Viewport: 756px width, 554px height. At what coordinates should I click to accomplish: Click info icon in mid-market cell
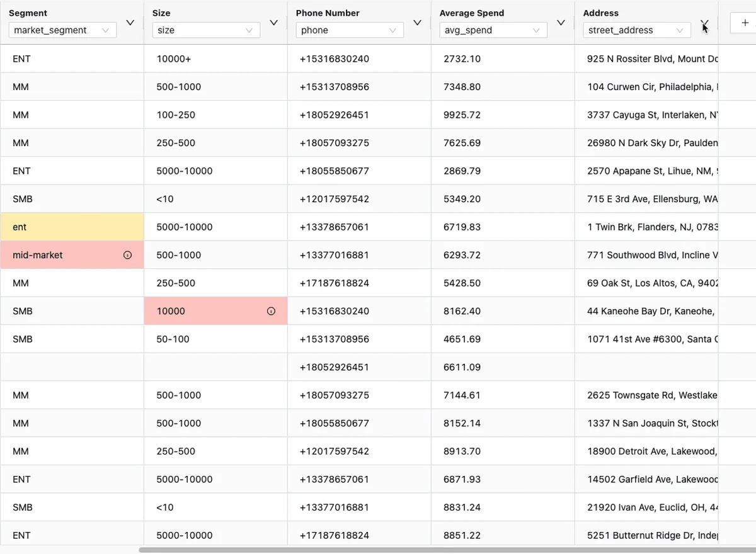point(128,256)
